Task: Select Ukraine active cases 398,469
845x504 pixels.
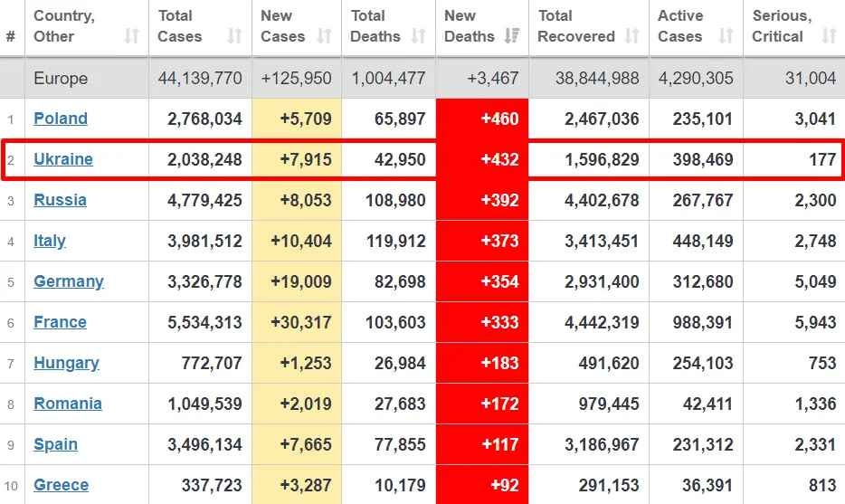Action: [x=703, y=159]
